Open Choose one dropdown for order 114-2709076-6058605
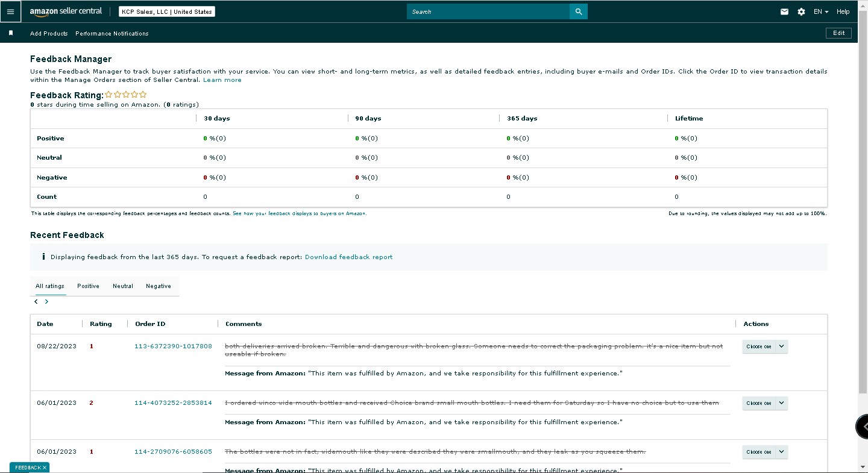 (765, 452)
